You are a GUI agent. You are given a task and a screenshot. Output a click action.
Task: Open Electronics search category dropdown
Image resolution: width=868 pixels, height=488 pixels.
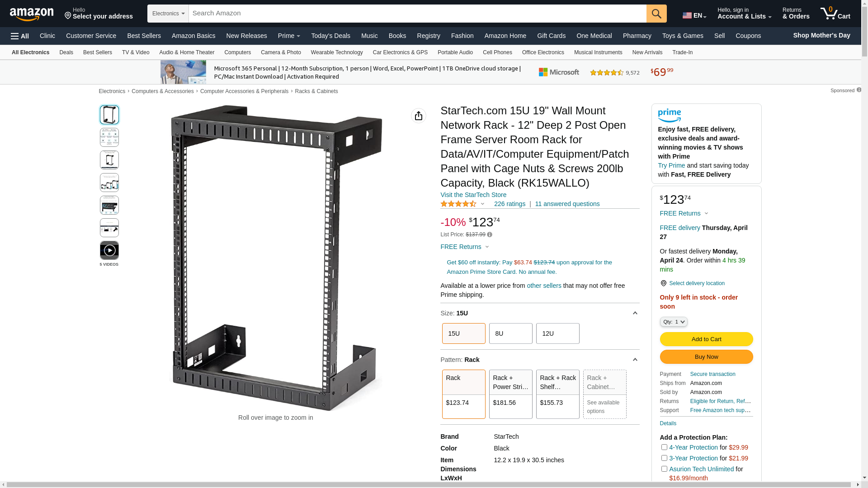click(168, 14)
